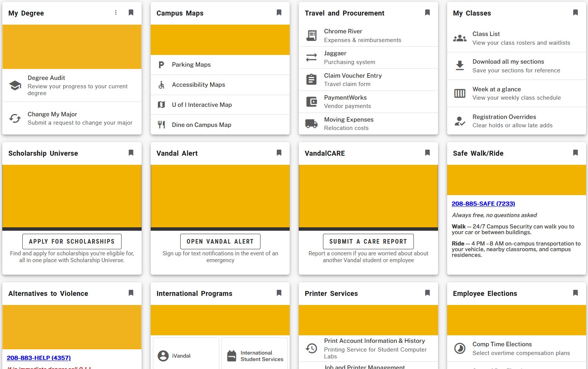Open the My Degree card options menu
588x369 pixels.
tap(116, 13)
